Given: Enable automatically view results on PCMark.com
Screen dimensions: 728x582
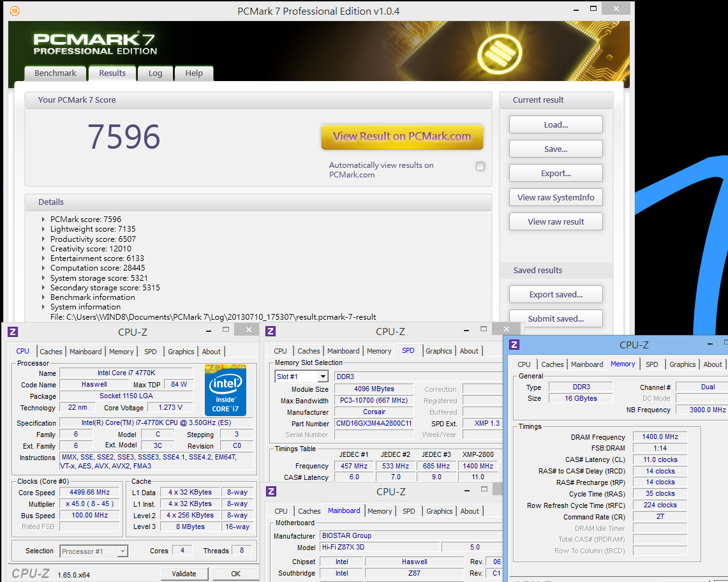Looking at the screenshot, I should (x=480, y=167).
